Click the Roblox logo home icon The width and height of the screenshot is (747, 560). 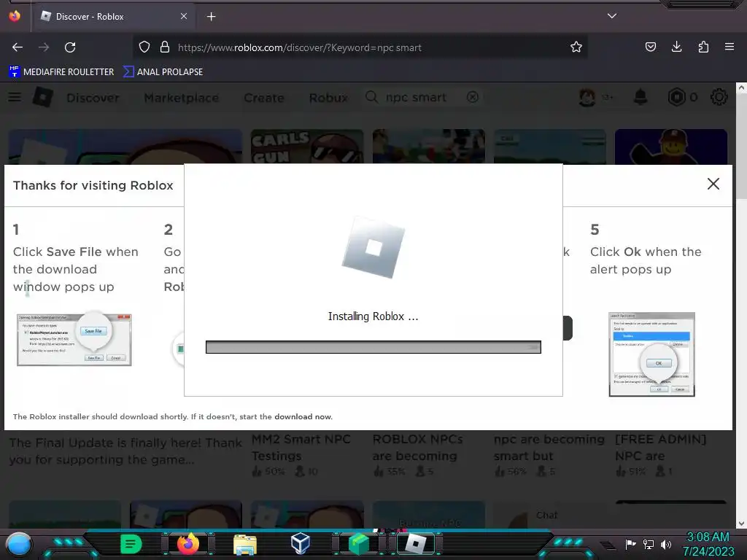43,97
